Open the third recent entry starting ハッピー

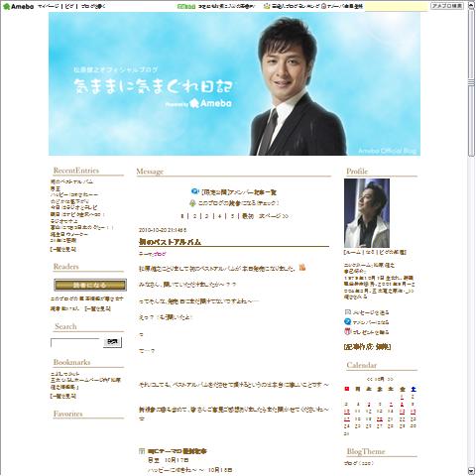click(74, 194)
